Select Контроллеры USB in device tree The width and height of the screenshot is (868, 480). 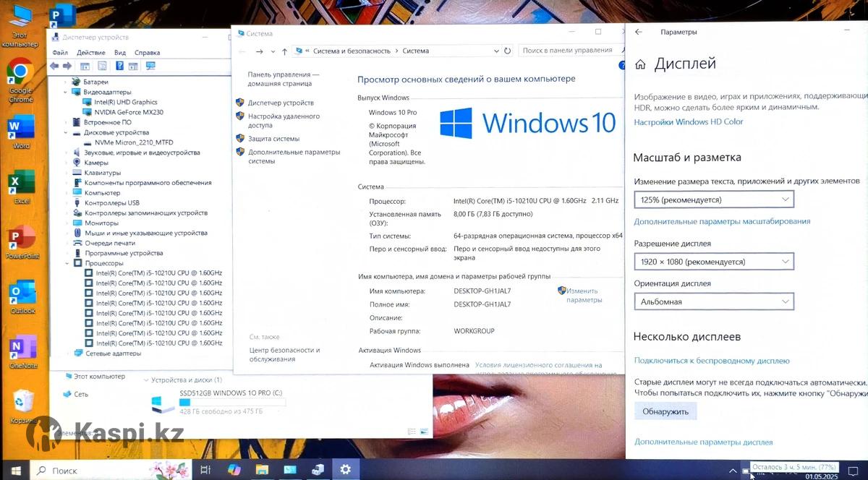112,203
